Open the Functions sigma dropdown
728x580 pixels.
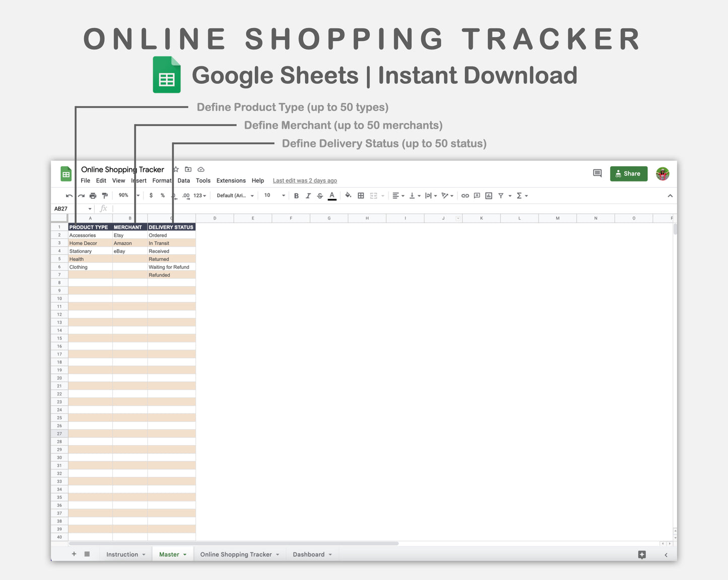[x=521, y=196]
